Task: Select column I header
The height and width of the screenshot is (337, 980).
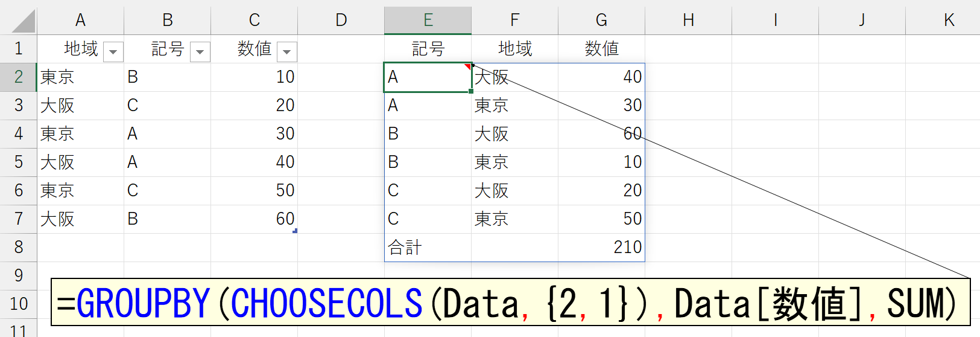Action: (776, 21)
